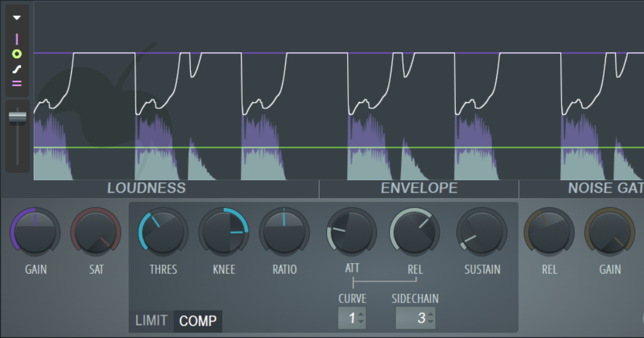This screenshot has width=644, height=338.
Task: Click the NOISE GATE section header
Action: click(606, 188)
